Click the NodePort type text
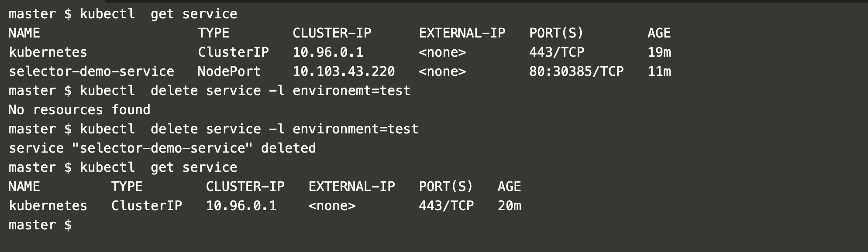 click(x=229, y=72)
